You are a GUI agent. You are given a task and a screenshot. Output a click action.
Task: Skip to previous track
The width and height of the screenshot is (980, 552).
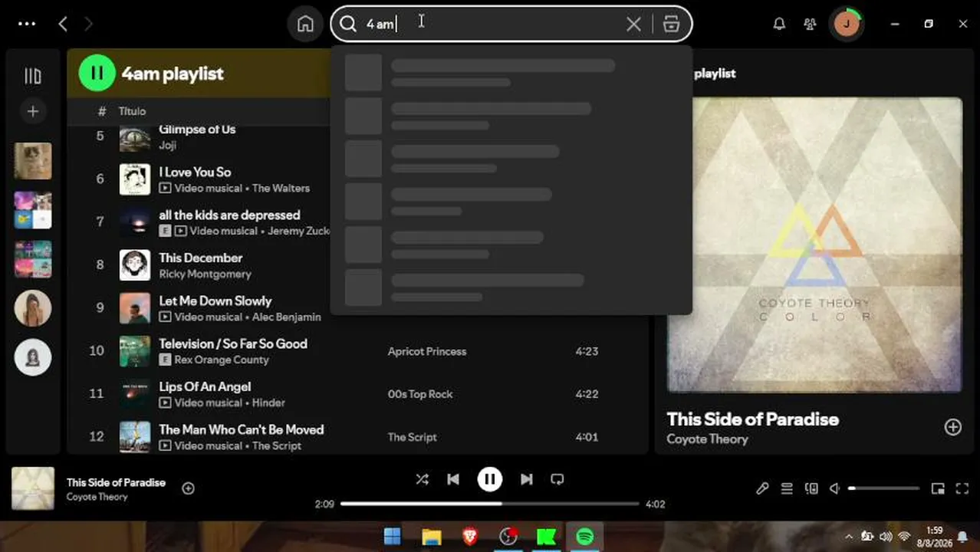point(453,479)
